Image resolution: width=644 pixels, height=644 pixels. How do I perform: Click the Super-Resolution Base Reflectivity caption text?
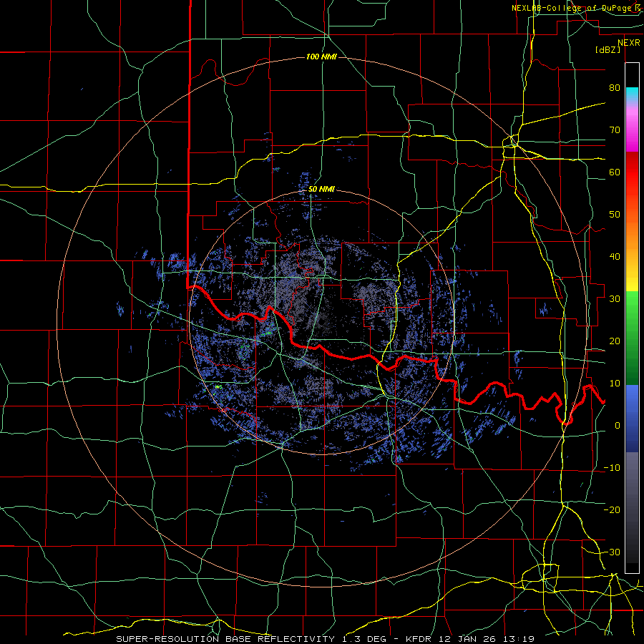[x=325, y=639]
